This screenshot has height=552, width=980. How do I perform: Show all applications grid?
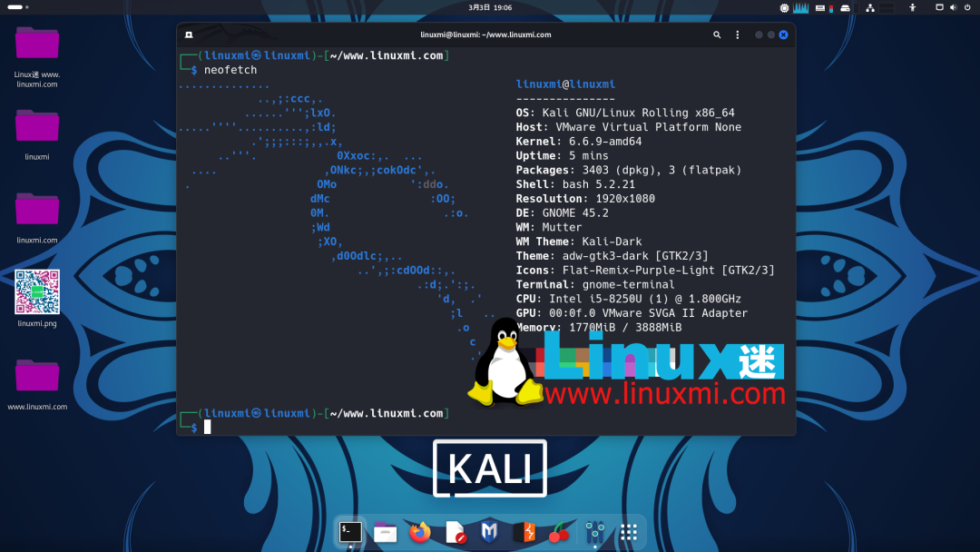click(x=629, y=532)
